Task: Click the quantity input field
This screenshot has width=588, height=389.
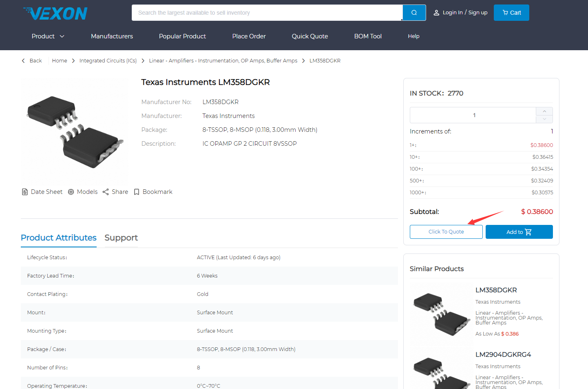Action: (473, 115)
